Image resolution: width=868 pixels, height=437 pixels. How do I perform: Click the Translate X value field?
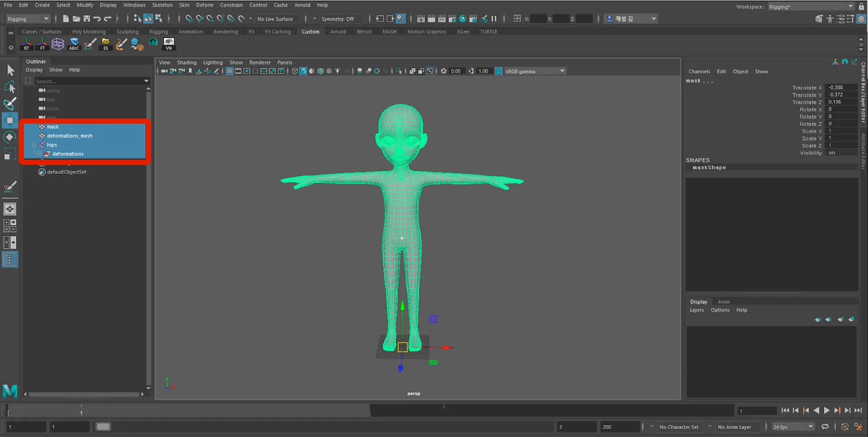841,87
